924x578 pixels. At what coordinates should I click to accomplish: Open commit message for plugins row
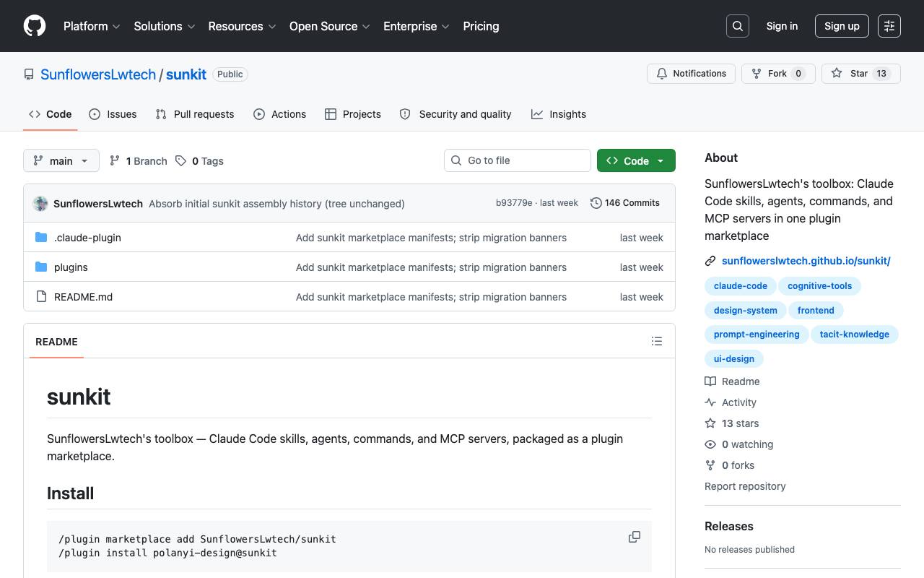[431, 267]
